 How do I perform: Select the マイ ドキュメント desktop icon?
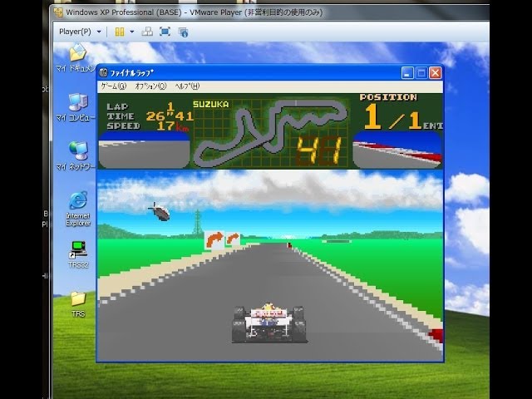(77, 57)
